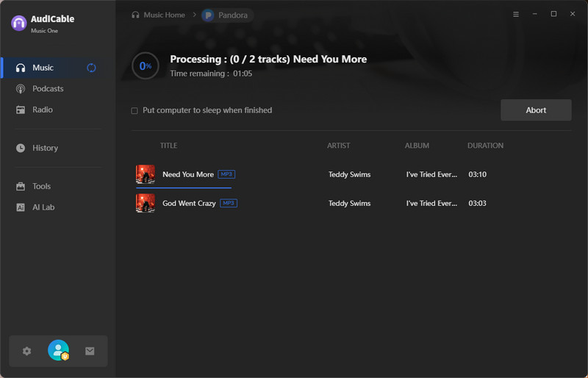Minimize the AudiCable window

(535, 14)
